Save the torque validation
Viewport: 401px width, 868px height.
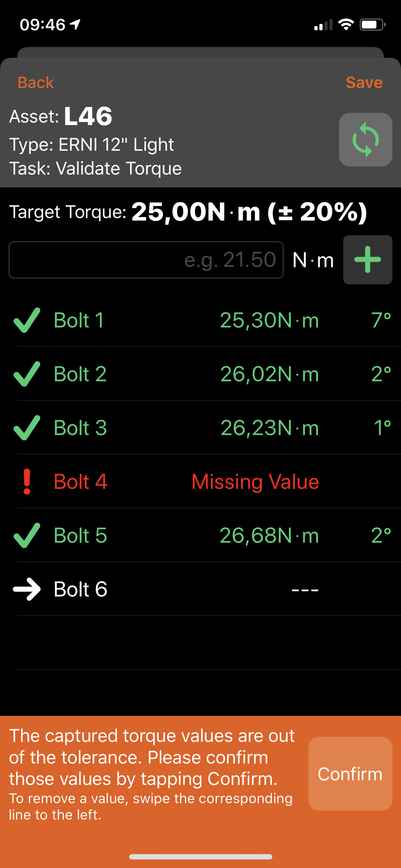pos(364,83)
